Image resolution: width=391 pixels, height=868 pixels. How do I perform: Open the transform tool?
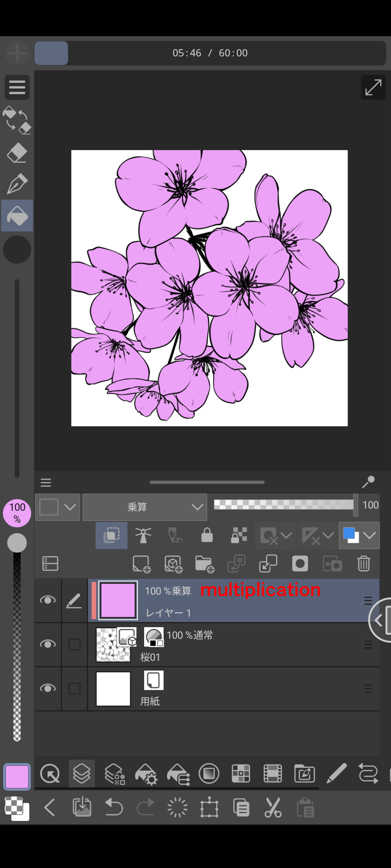click(209, 808)
